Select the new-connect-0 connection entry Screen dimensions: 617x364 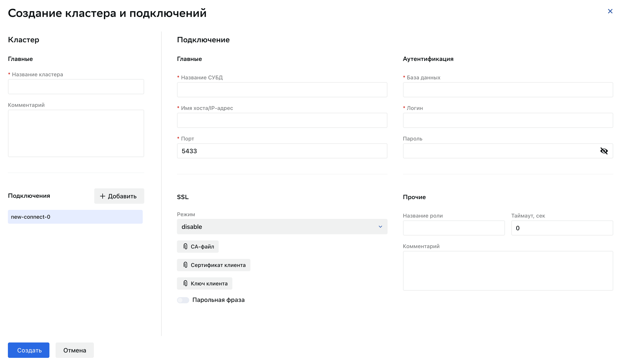(x=75, y=217)
